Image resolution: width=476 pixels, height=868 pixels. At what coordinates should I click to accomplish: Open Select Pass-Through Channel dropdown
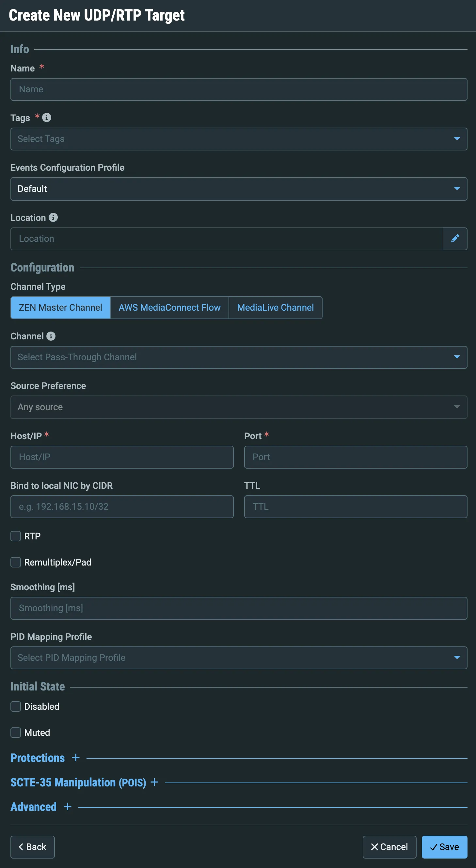click(x=239, y=357)
